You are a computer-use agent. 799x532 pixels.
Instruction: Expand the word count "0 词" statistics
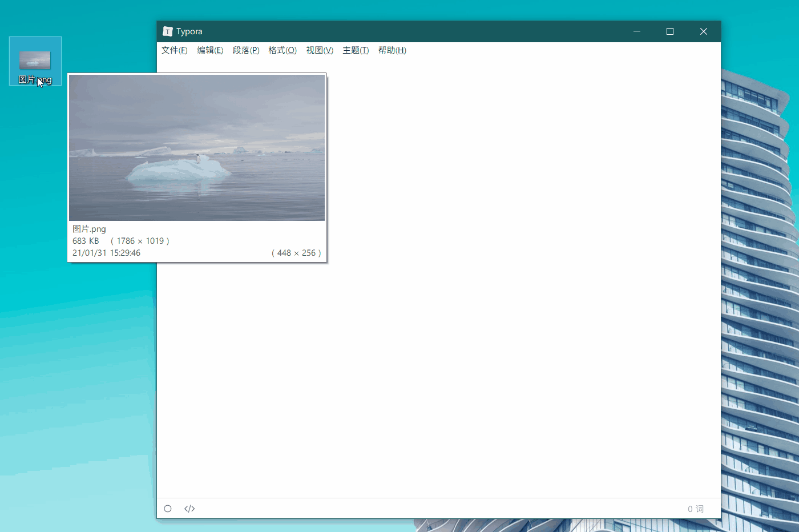(695, 509)
